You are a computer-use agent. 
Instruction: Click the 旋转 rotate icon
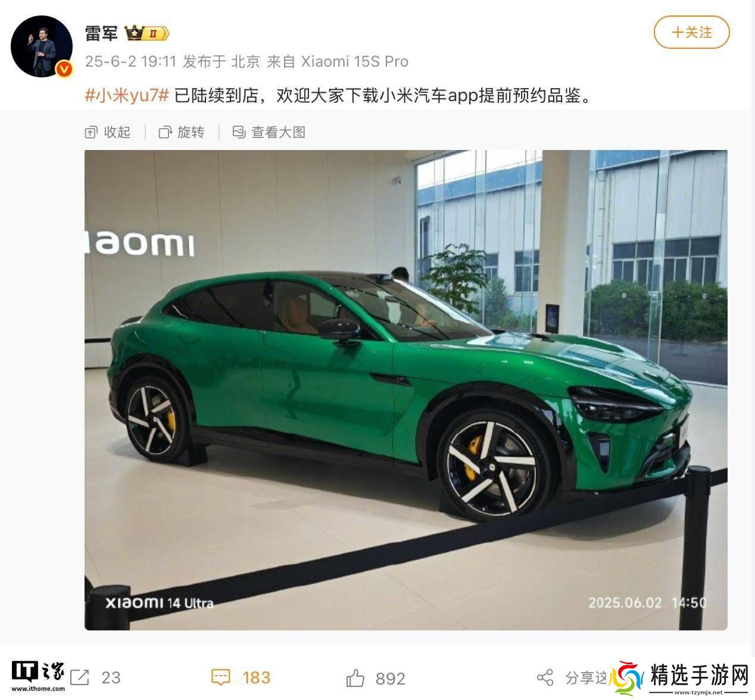click(x=165, y=132)
